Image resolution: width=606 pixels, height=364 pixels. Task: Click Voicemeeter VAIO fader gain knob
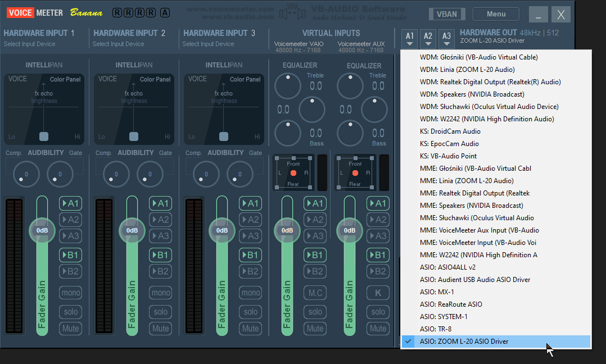click(x=287, y=230)
